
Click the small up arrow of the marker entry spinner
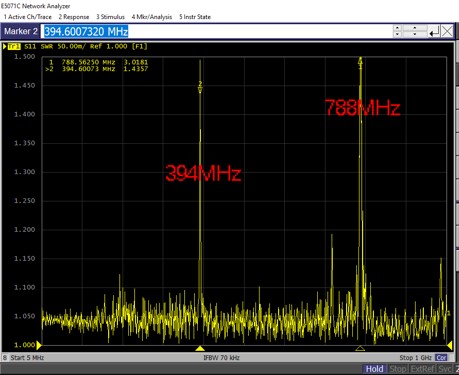[397, 28]
